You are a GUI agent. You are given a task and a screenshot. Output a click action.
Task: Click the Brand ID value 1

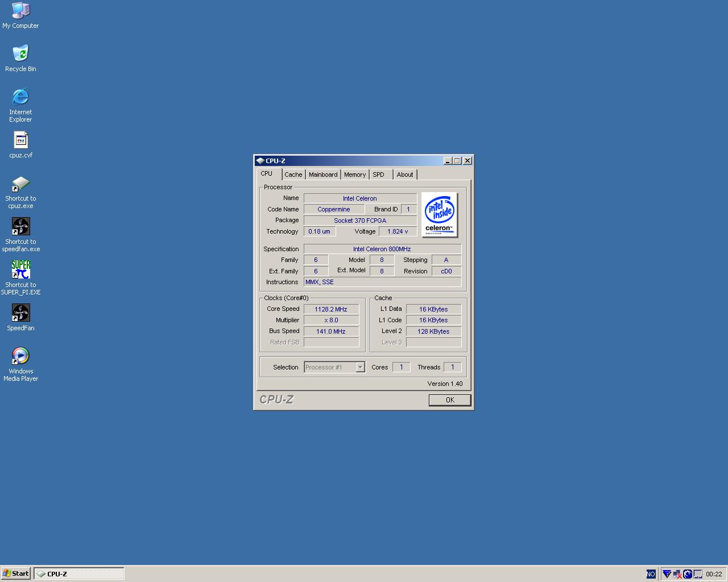[x=408, y=209]
